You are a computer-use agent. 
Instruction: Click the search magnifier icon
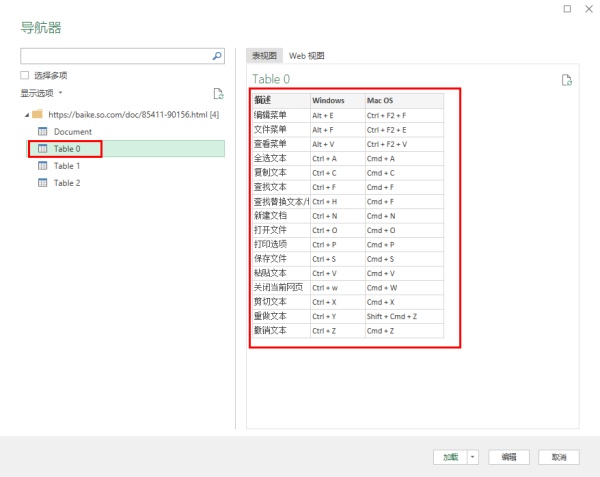coord(217,56)
